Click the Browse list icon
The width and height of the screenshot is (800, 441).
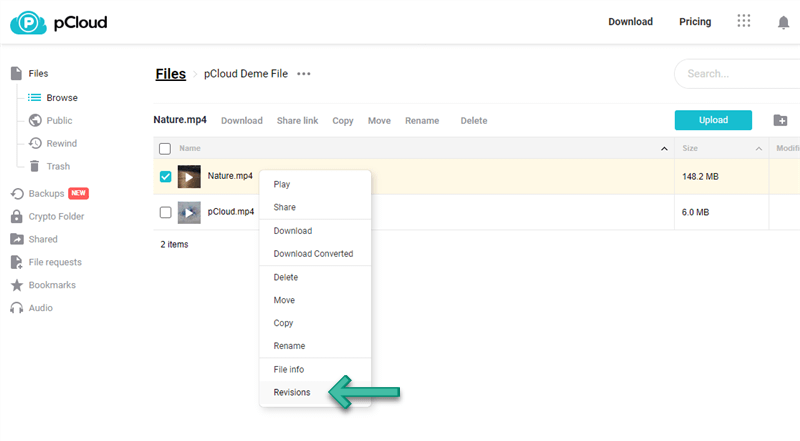pyautogui.click(x=34, y=97)
